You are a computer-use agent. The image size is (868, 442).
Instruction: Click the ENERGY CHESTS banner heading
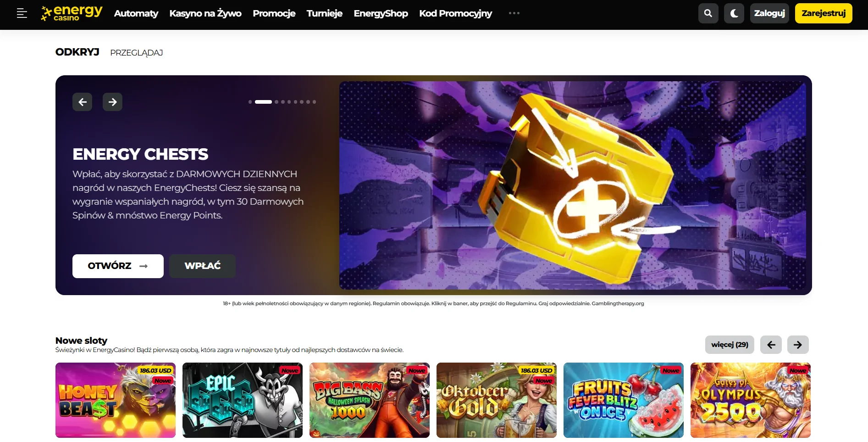tap(140, 154)
